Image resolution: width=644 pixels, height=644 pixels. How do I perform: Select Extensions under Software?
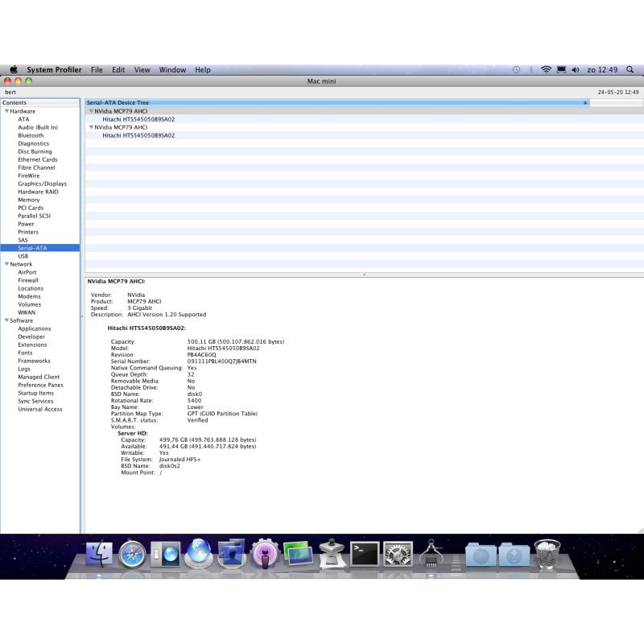32,345
